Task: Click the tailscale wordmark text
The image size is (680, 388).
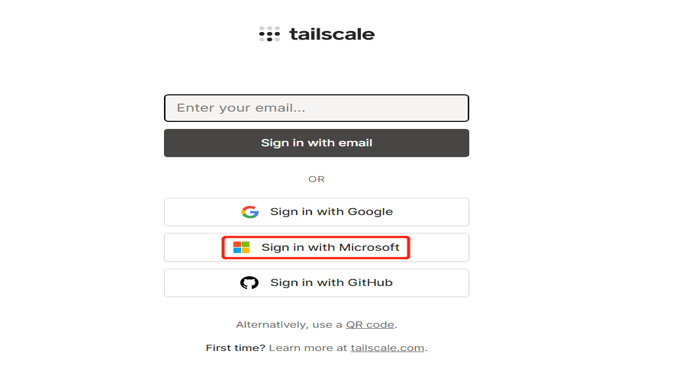Action: pos(332,34)
